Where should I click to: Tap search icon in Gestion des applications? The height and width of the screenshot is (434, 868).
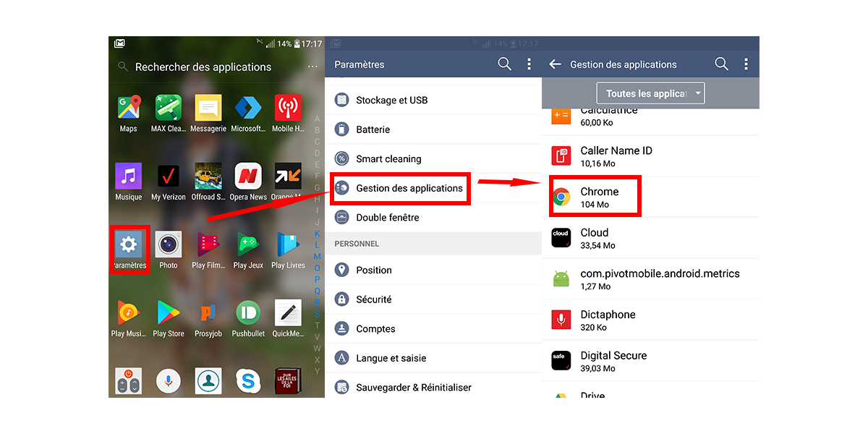coord(722,64)
